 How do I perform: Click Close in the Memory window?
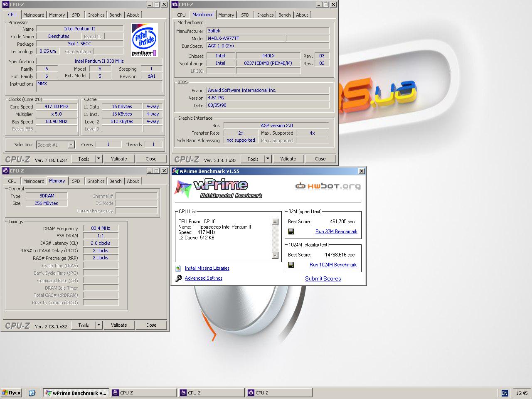(x=151, y=325)
